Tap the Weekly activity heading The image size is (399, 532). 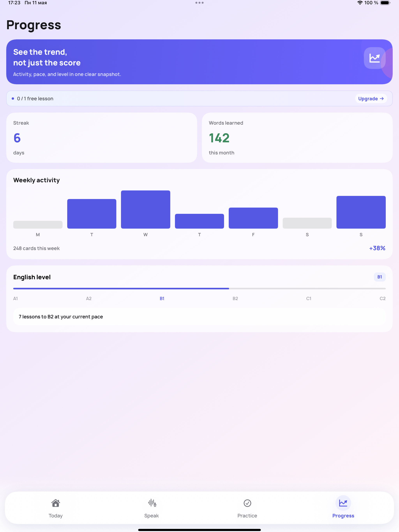(36, 180)
